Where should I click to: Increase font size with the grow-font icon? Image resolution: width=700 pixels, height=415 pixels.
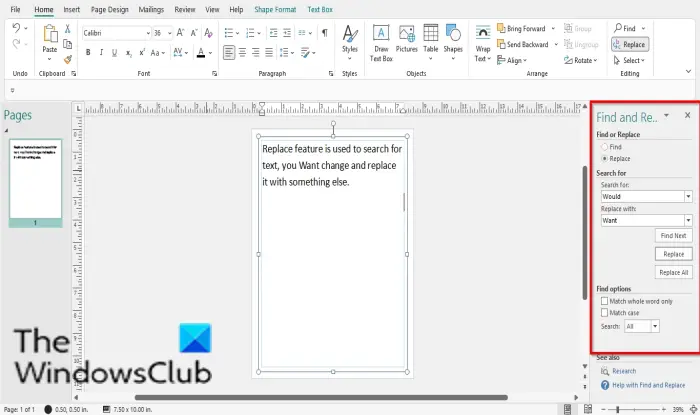click(x=180, y=33)
